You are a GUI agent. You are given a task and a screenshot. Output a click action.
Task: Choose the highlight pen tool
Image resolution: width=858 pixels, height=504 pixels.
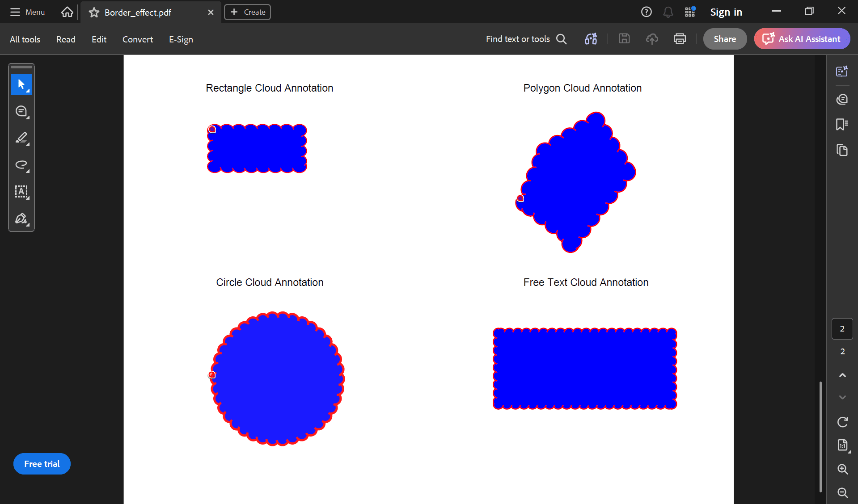pos(21,138)
